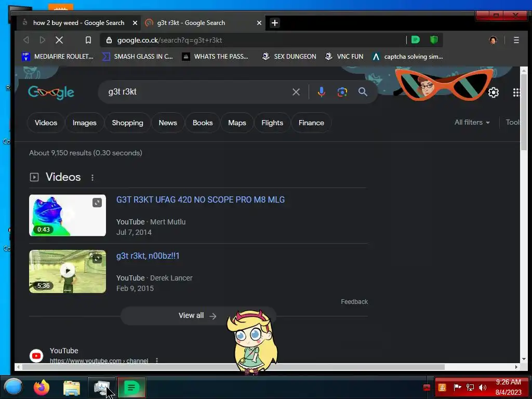Bookmark this page using the bookmark icon
This screenshot has width=532, height=399.
[x=88, y=40]
